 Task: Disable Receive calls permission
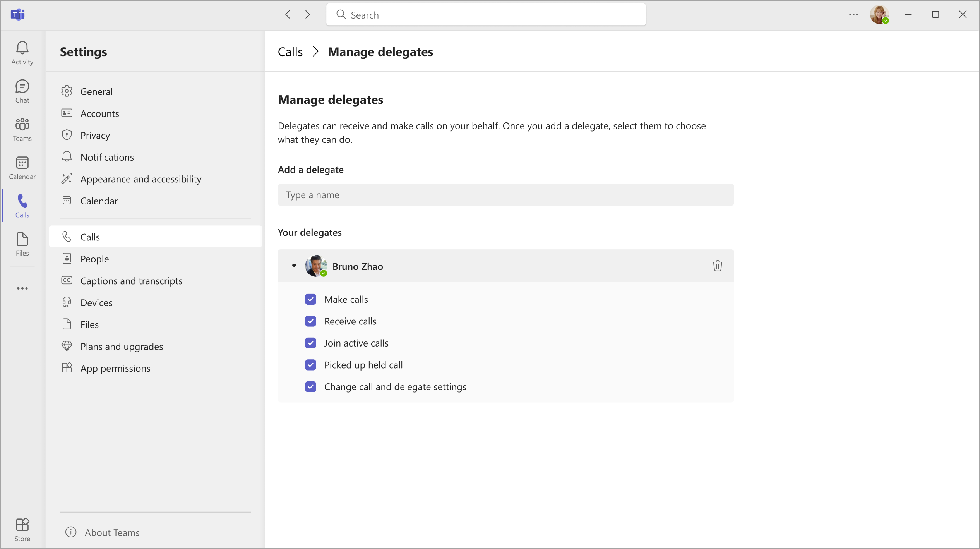310,321
